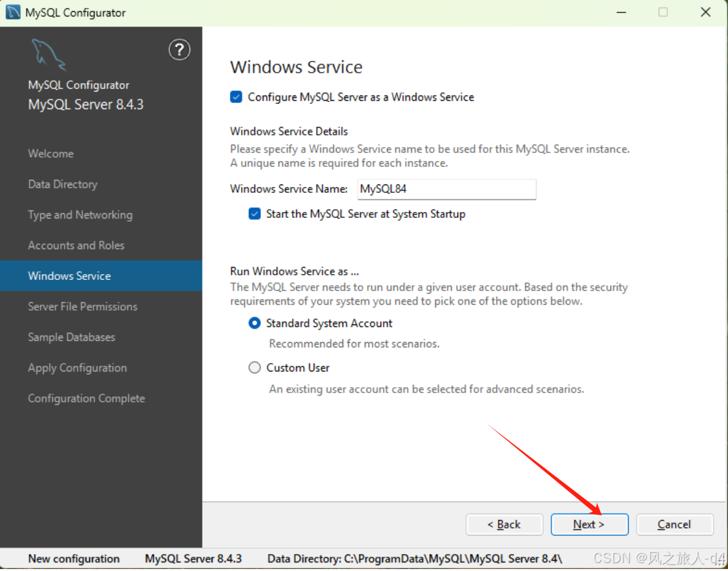The height and width of the screenshot is (571, 728).
Task: Choose the Custom User radio option
Action: pos(254,368)
